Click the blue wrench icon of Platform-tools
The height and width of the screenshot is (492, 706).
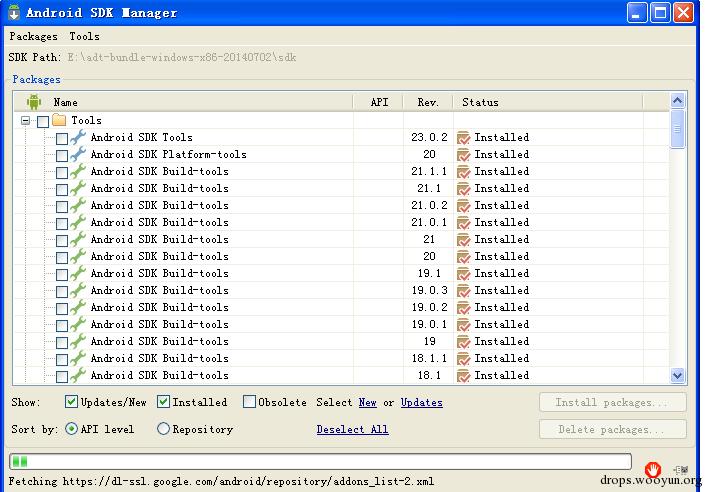click(78, 153)
